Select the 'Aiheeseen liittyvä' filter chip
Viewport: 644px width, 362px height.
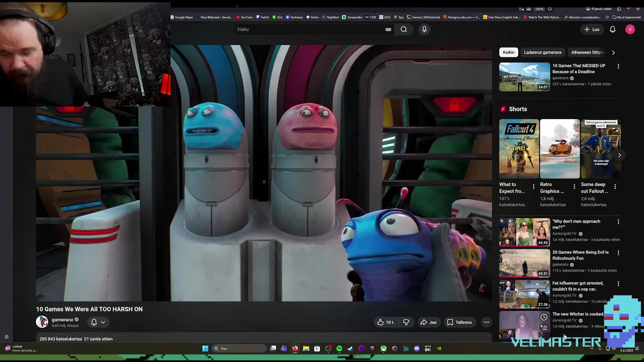click(587, 52)
